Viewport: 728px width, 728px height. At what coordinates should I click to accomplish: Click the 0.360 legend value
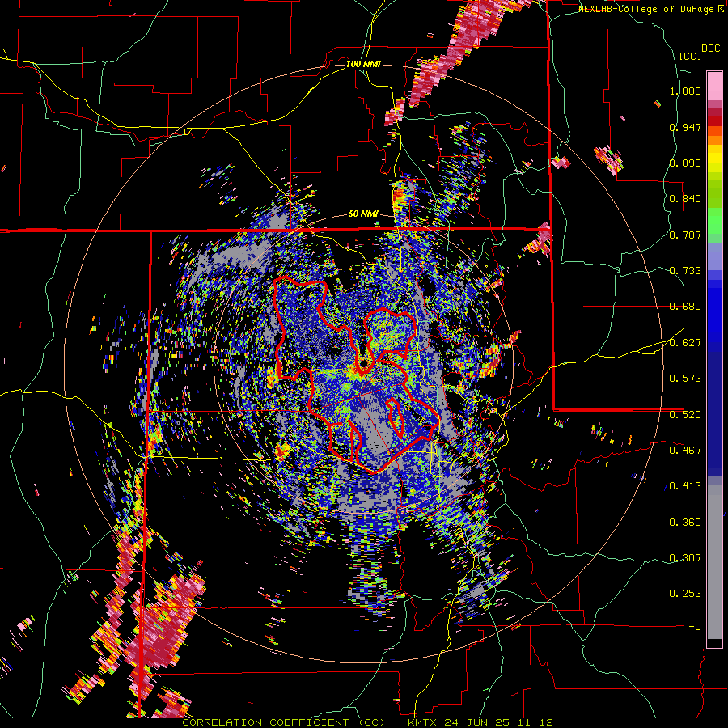tap(685, 523)
